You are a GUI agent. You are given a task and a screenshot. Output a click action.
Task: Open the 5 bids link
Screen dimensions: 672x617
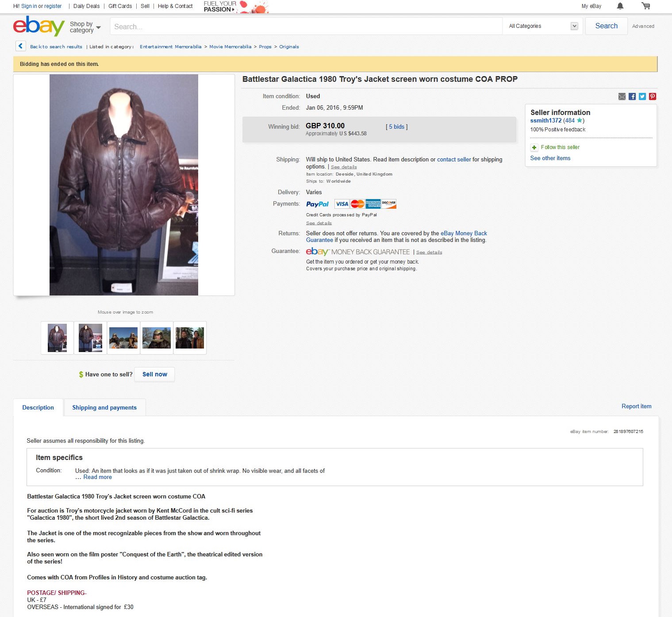click(396, 127)
